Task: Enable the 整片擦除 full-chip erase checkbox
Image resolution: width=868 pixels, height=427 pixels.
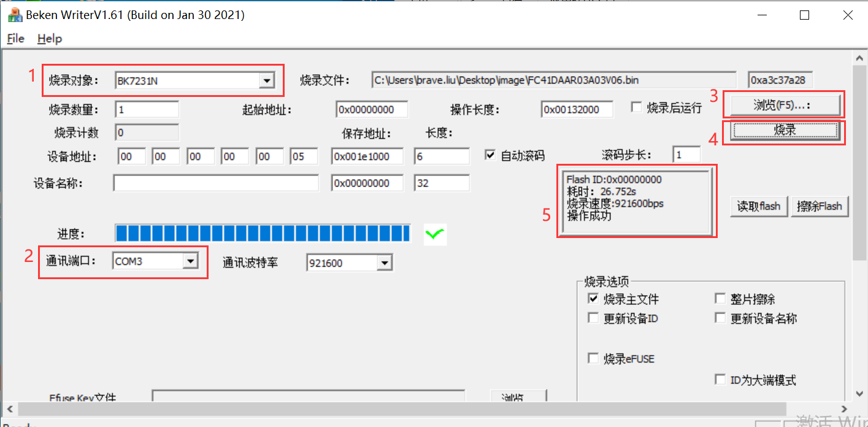Action: click(720, 299)
